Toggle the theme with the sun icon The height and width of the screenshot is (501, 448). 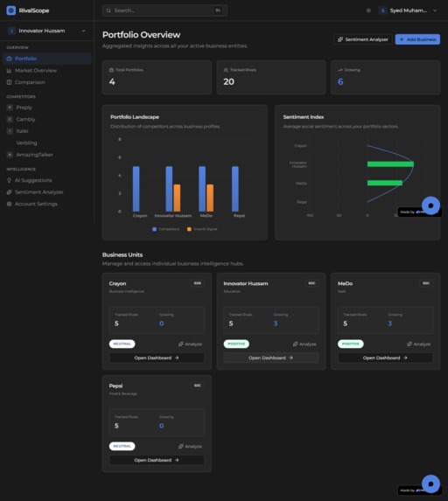pyautogui.click(x=368, y=10)
